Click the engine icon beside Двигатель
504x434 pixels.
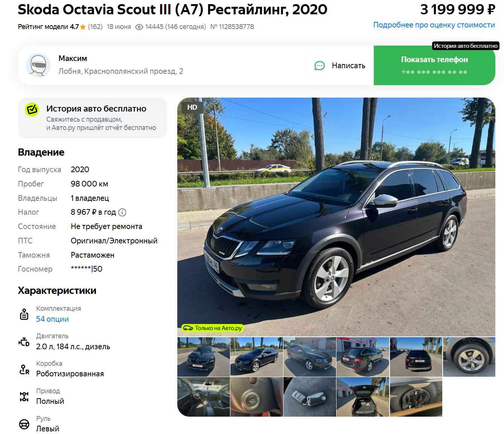click(x=24, y=342)
